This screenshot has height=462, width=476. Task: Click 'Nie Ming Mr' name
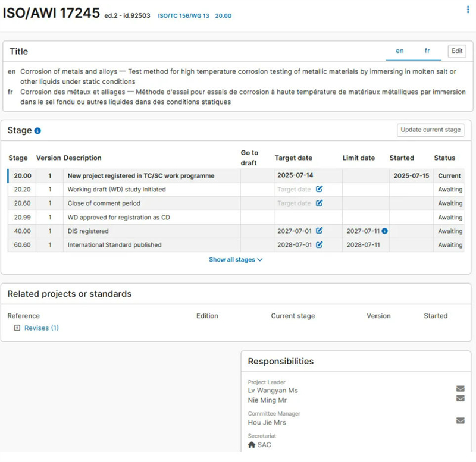click(267, 400)
